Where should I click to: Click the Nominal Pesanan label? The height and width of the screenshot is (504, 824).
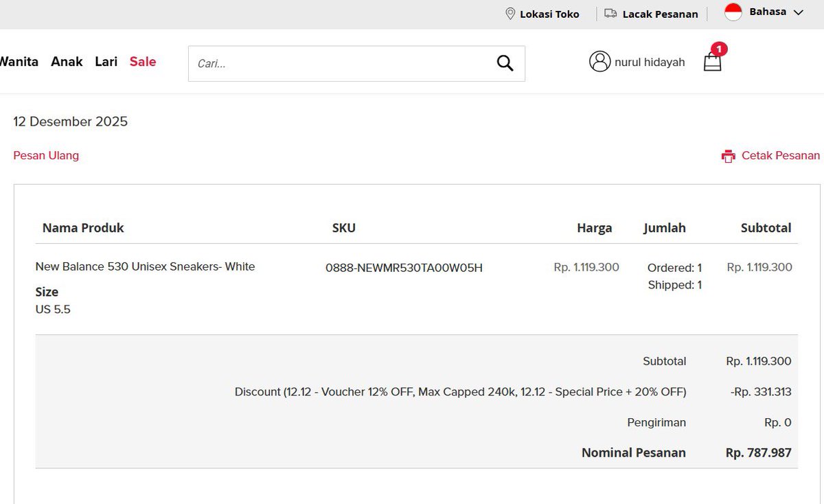[634, 453]
